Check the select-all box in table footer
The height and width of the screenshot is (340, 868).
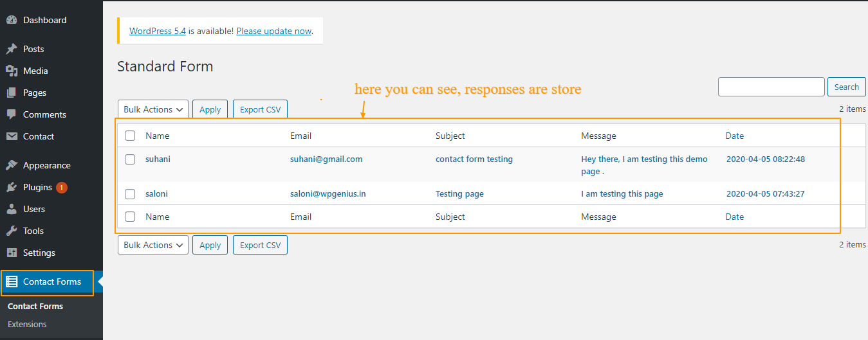tap(130, 217)
